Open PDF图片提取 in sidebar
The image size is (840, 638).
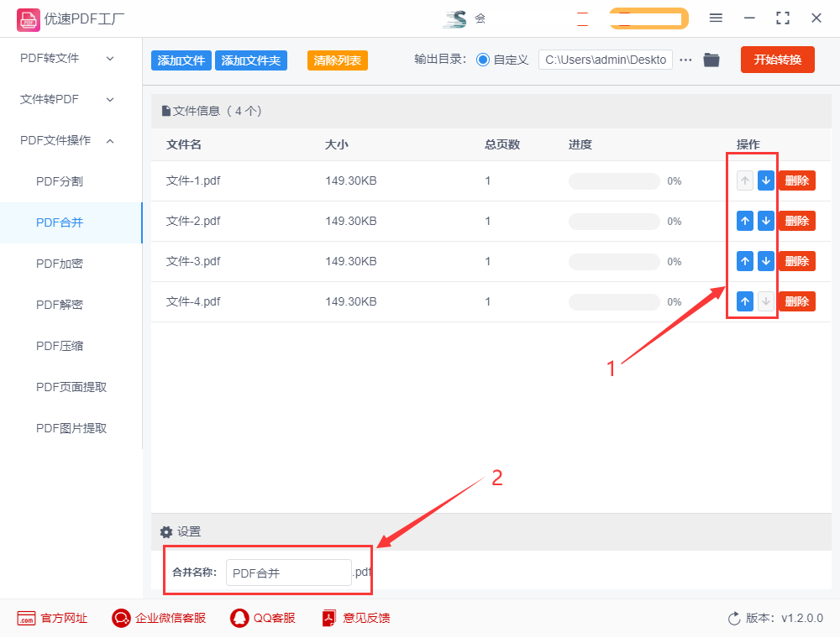[x=71, y=428]
